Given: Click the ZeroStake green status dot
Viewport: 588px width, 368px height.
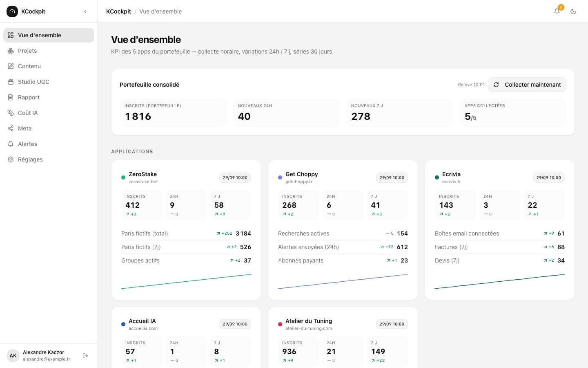Looking at the screenshot, I should tap(123, 177).
